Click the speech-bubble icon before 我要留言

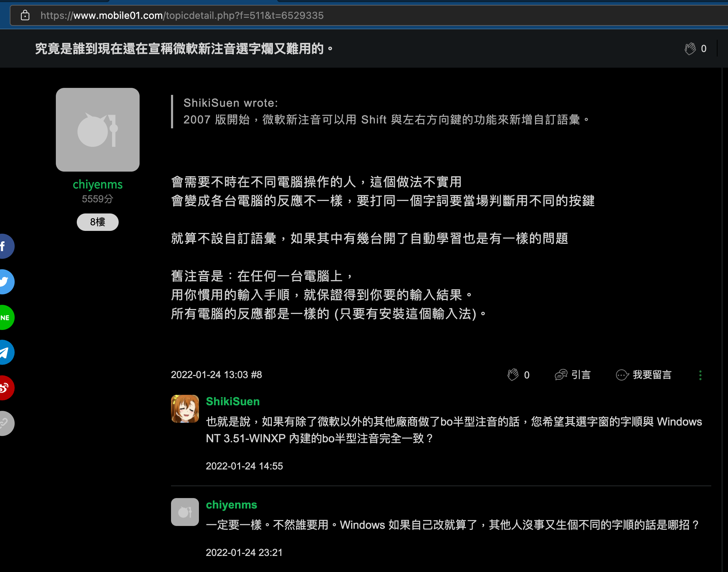click(x=622, y=375)
